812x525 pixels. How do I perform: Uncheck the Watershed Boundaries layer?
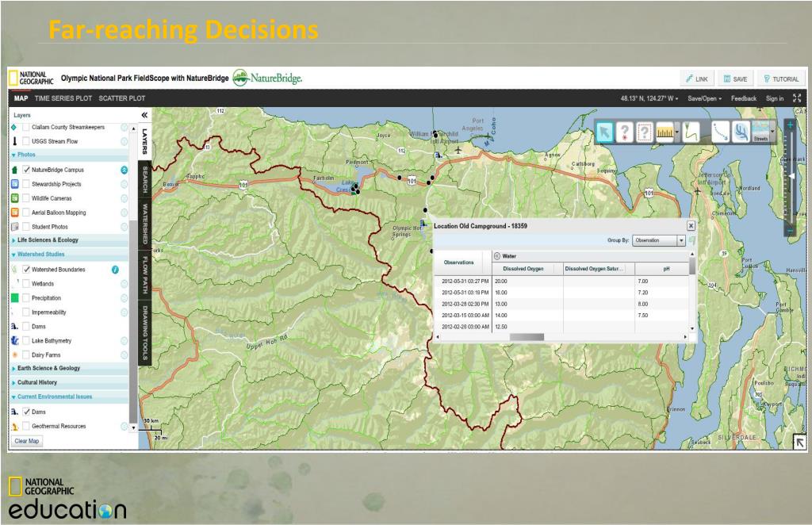coord(26,270)
